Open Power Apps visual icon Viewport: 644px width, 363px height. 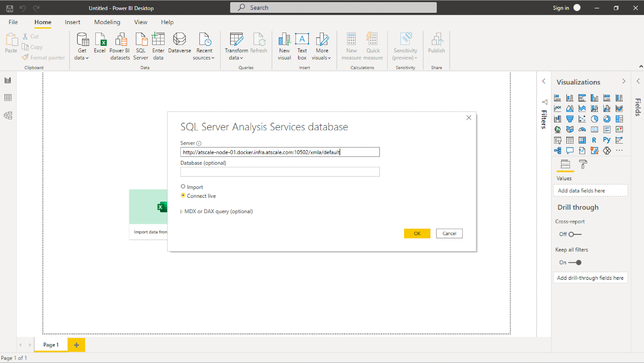[607, 151]
